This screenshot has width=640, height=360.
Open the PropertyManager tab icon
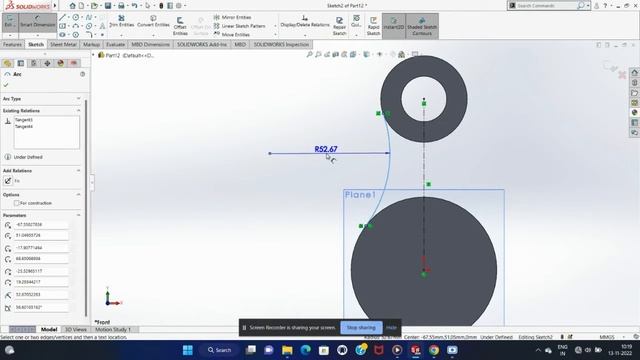21,63
